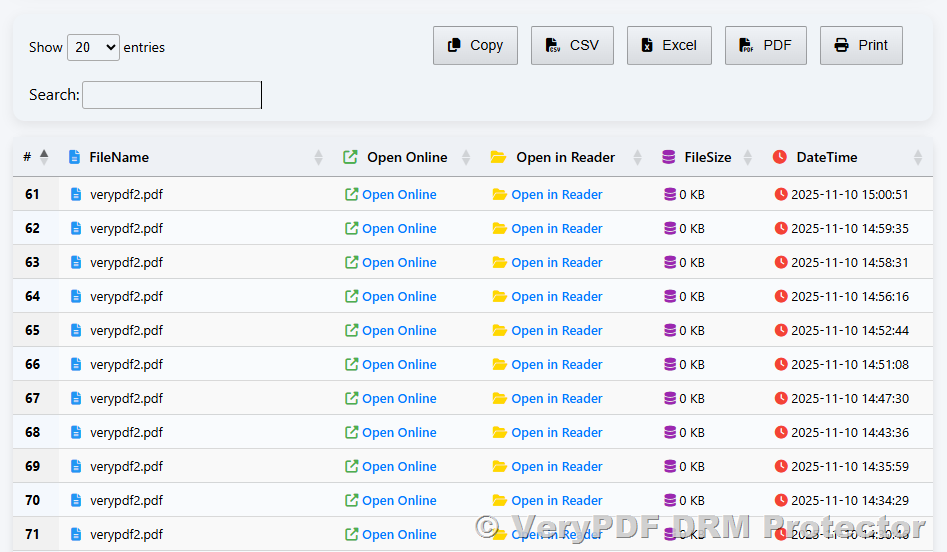Click external-link icon in row 66
Image resolution: width=947 pixels, height=552 pixels.
(351, 365)
